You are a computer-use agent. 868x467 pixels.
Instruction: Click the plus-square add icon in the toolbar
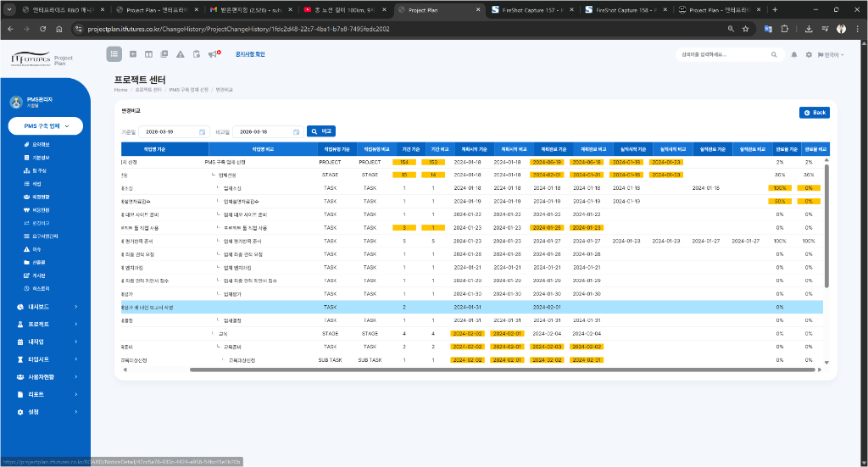click(133, 54)
